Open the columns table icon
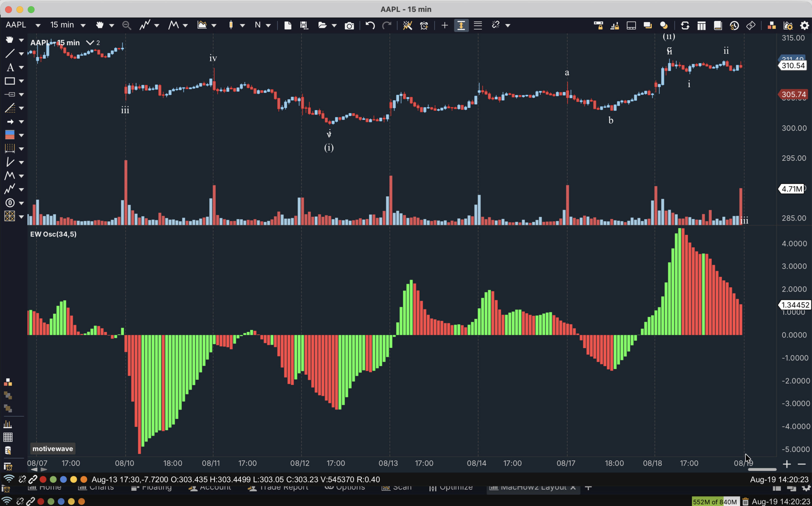This screenshot has width=812, height=506. (701, 26)
